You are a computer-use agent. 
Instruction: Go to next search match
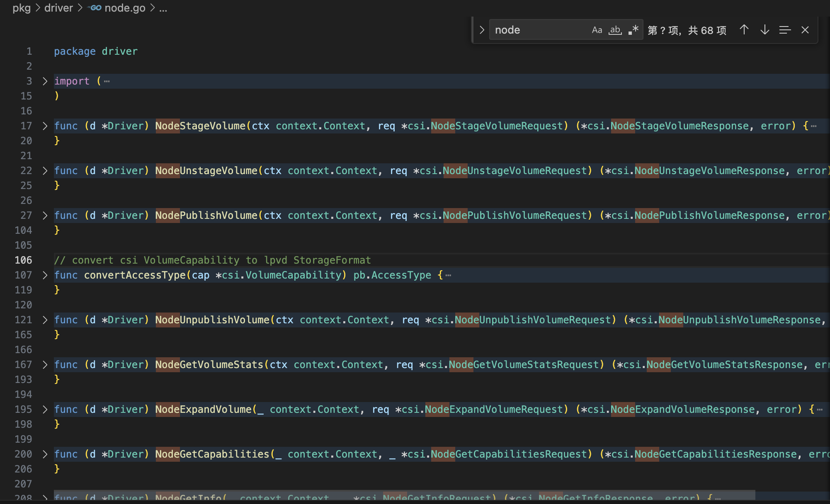coord(765,30)
